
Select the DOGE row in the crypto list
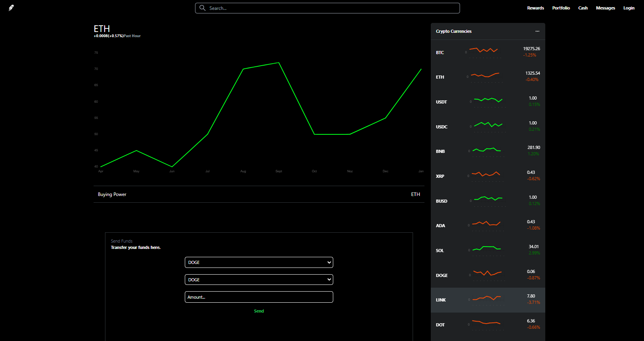[488, 275]
